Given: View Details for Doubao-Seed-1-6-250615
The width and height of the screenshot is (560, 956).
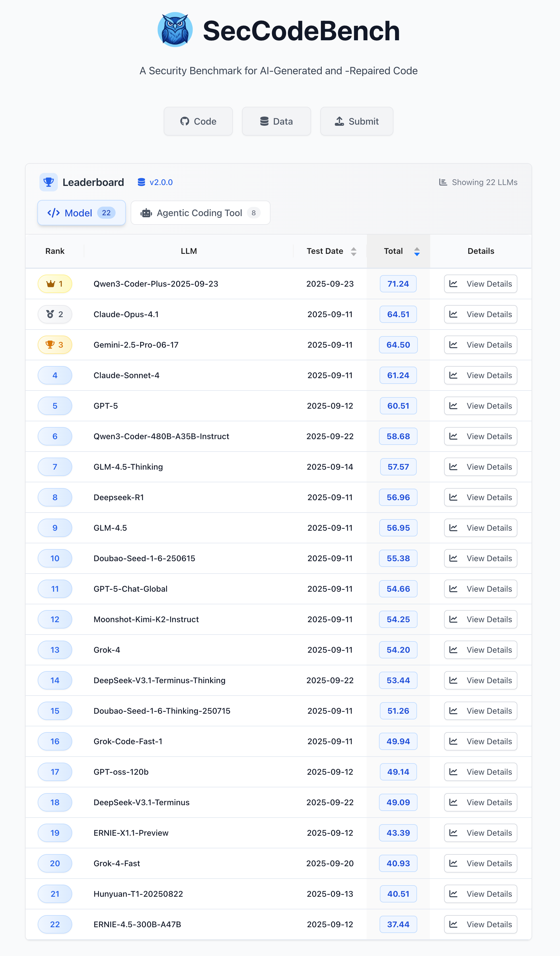Looking at the screenshot, I should 481,558.
